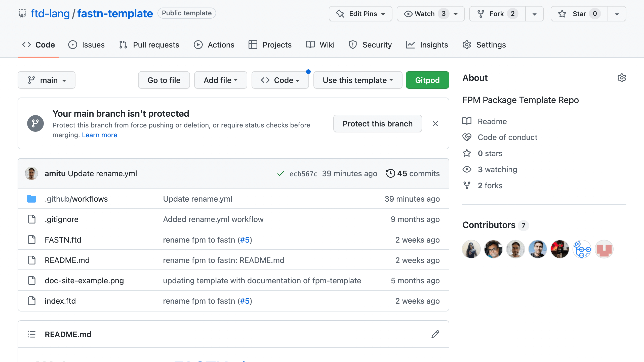Image resolution: width=644 pixels, height=362 pixels.
Task: Click the .gitignore file icon
Action: pos(32,219)
